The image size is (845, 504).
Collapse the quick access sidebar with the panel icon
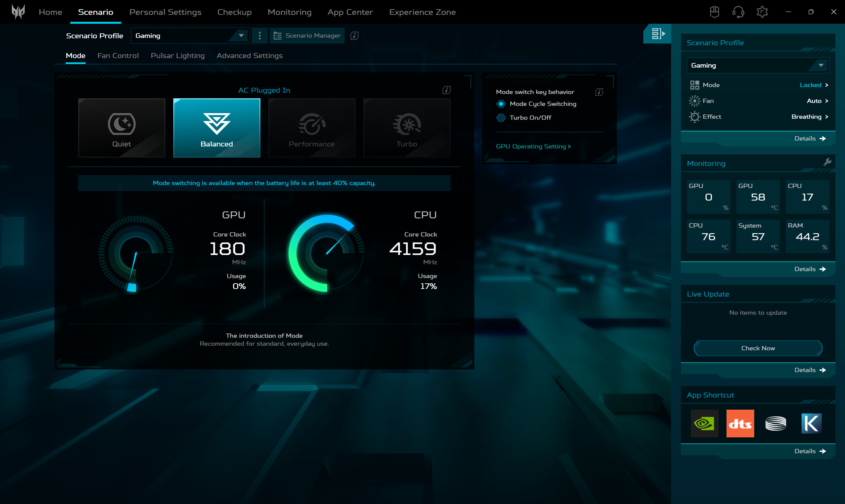pos(657,33)
